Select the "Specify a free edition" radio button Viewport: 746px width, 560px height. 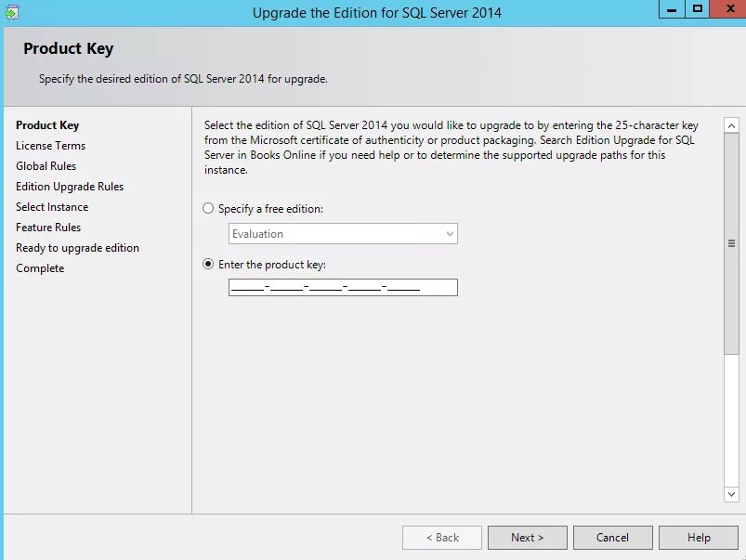(x=208, y=208)
